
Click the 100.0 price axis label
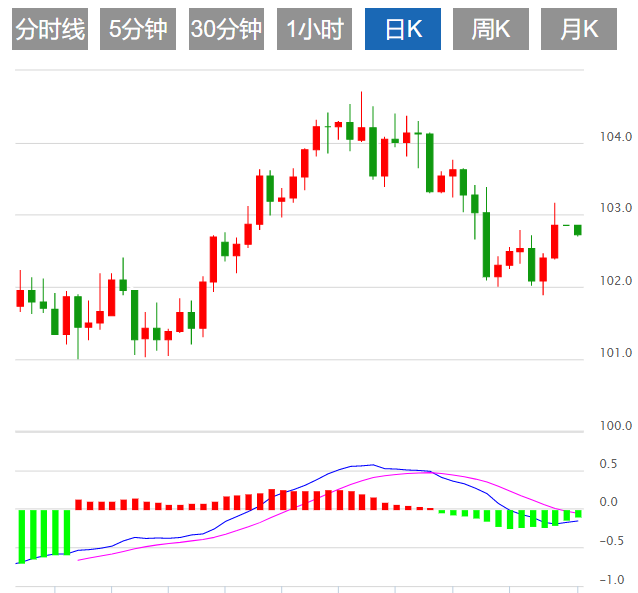616,426
